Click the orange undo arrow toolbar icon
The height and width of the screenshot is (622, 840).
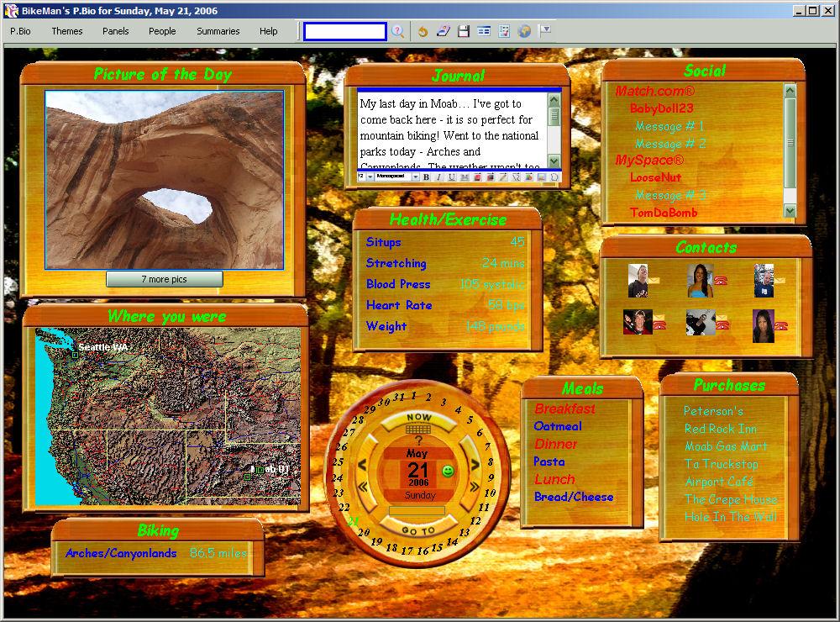(x=423, y=31)
